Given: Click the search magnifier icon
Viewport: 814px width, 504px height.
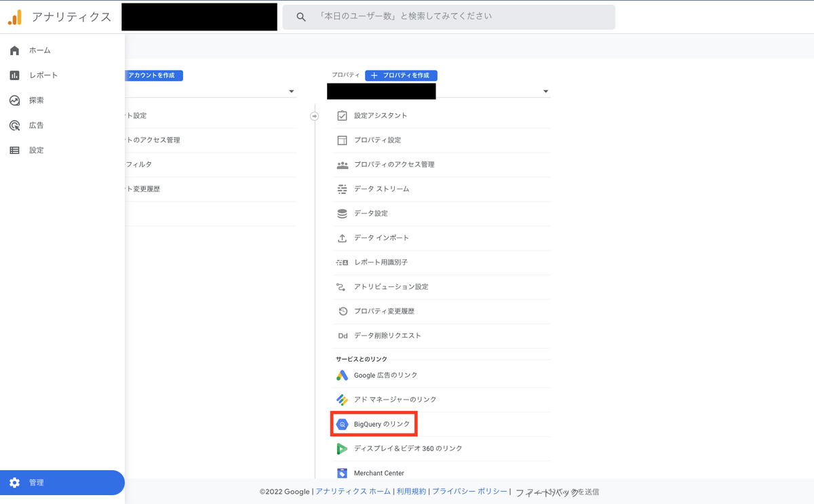Looking at the screenshot, I should click(x=301, y=17).
